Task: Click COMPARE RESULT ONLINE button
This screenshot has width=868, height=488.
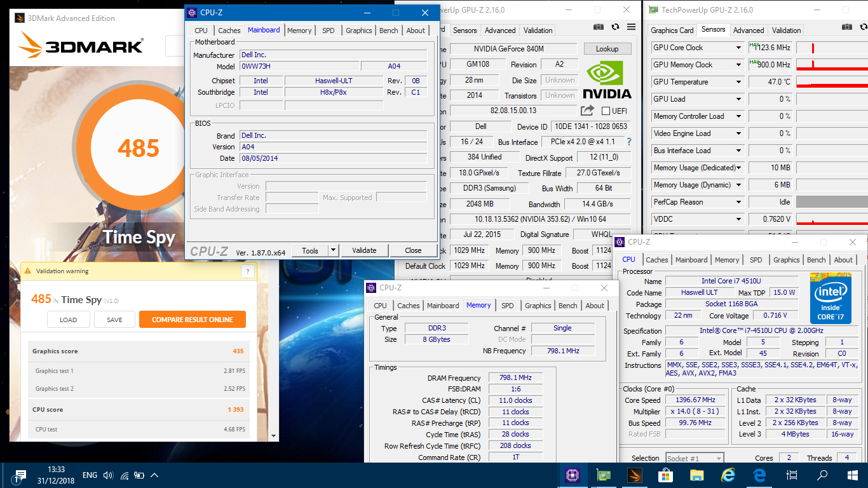Action: [x=193, y=320]
